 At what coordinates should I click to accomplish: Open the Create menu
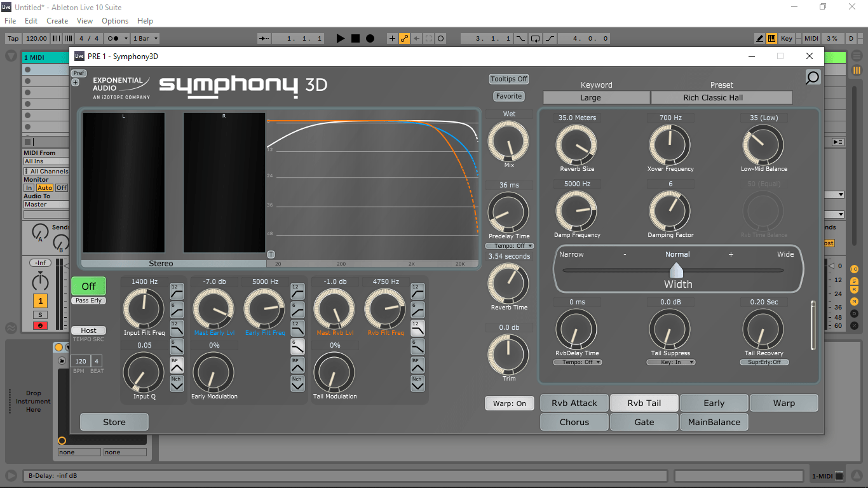point(57,21)
